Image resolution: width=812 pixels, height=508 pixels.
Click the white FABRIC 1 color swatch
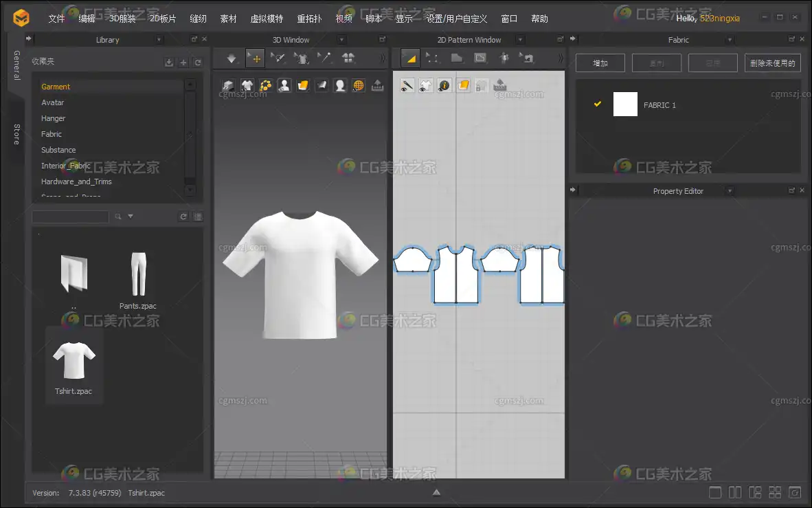(x=625, y=104)
